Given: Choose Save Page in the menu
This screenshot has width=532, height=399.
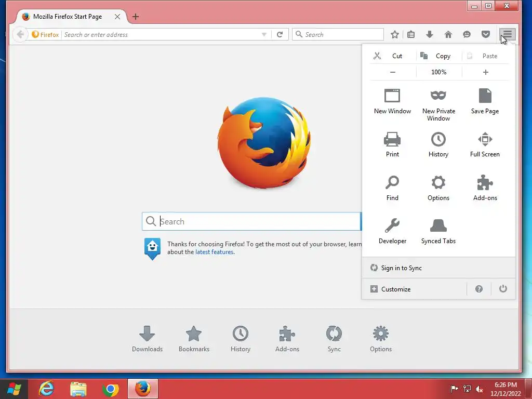Looking at the screenshot, I should [485, 101].
